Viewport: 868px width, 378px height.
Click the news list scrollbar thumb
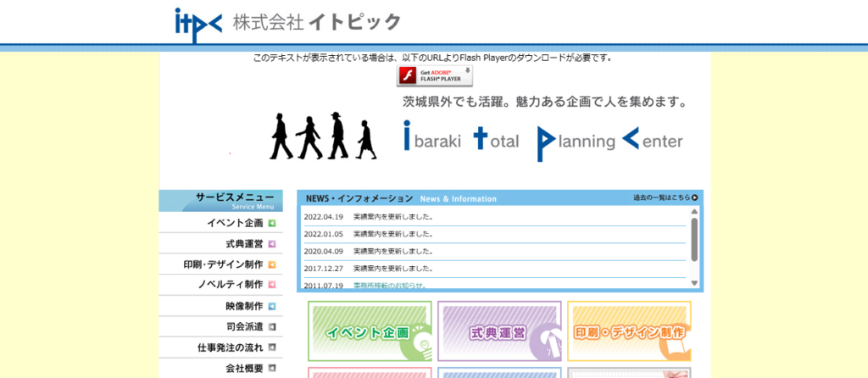694,239
